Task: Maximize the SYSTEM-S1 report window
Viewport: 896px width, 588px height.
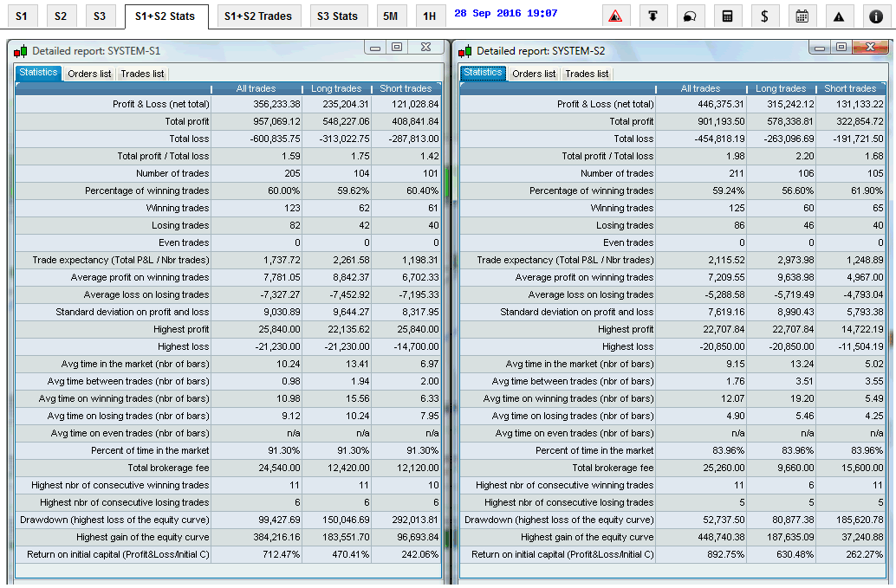Action: pos(397,48)
